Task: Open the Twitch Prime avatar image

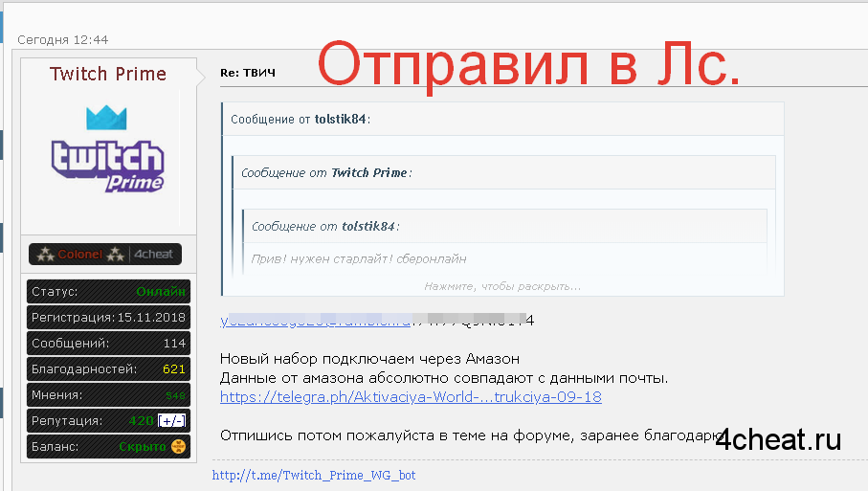Action: coord(108,148)
